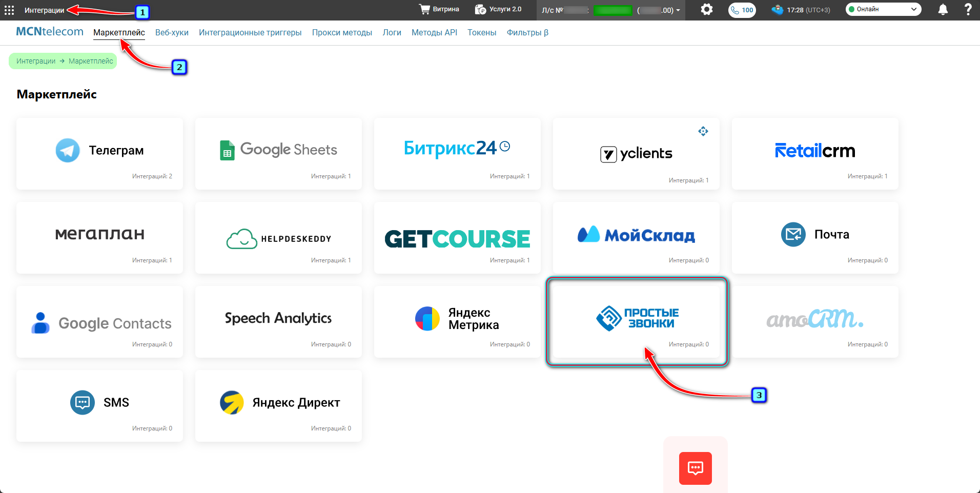Expand the Онлайн status dropdown

(883, 9)
